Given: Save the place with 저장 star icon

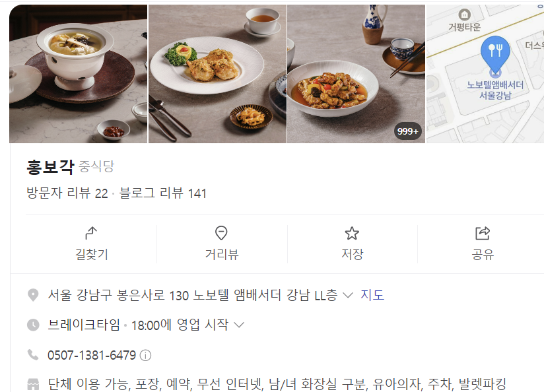Looking at the screenshot, I should pyautogui.click(x=352, y=233).
